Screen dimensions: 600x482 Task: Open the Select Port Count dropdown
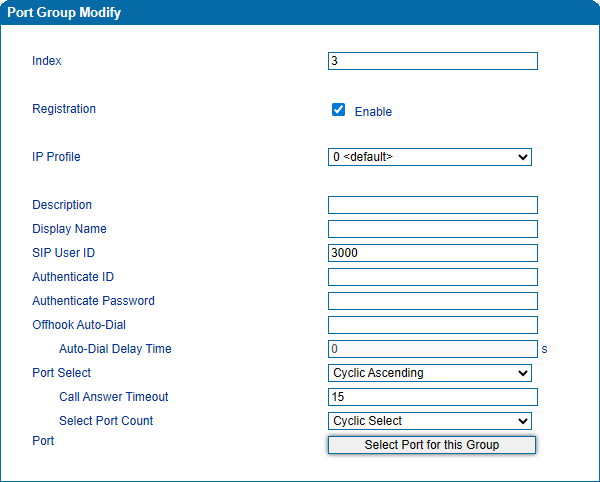click(x=429, y=421)
